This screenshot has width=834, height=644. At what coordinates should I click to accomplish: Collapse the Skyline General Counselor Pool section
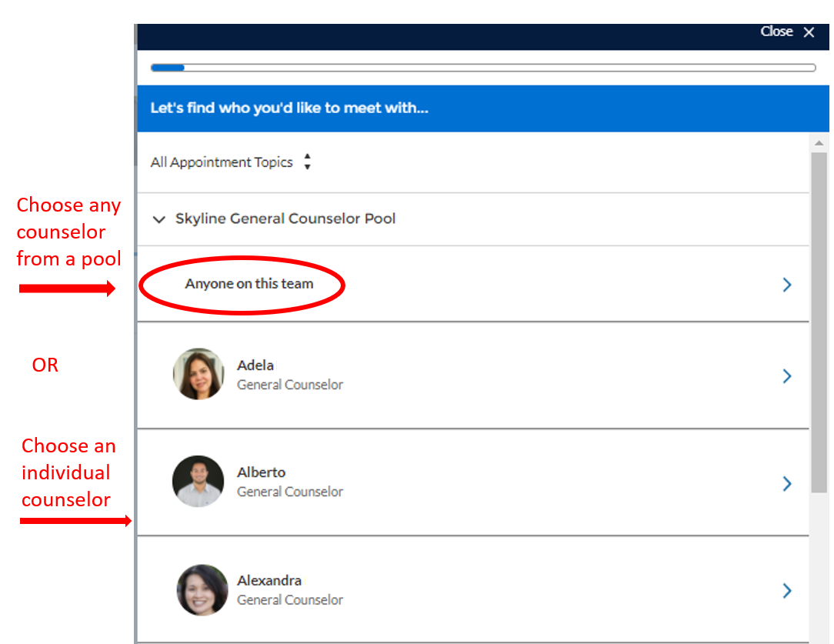[x=158, y=219]
